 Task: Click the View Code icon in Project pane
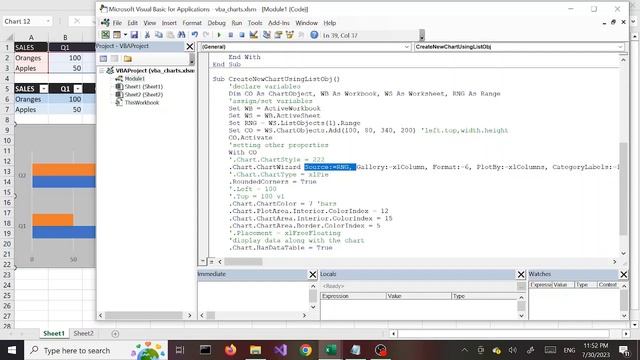pyautogui.click(x=103, y=59)
